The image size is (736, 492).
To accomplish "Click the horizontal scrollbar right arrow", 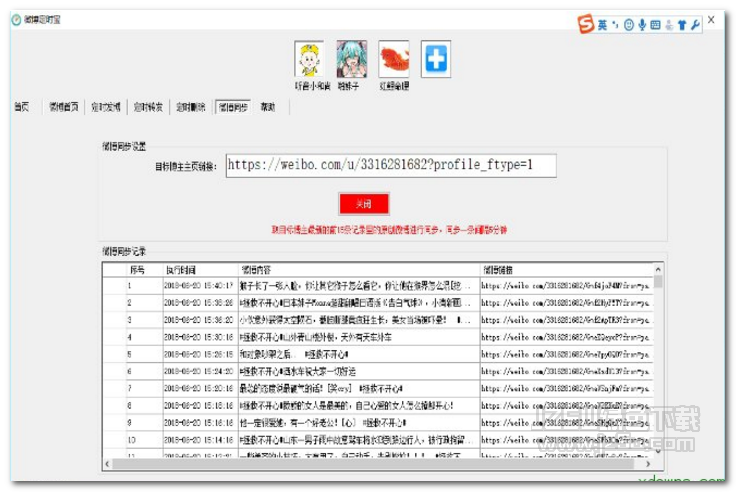I will [x=648, y=464].
